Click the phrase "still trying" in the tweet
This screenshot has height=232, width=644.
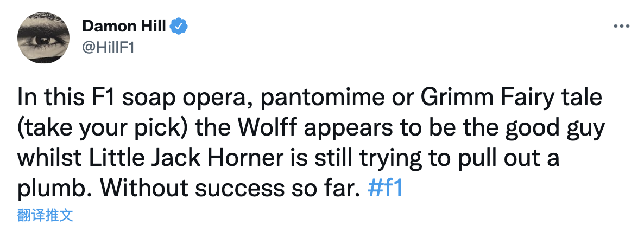coord(366,159)
